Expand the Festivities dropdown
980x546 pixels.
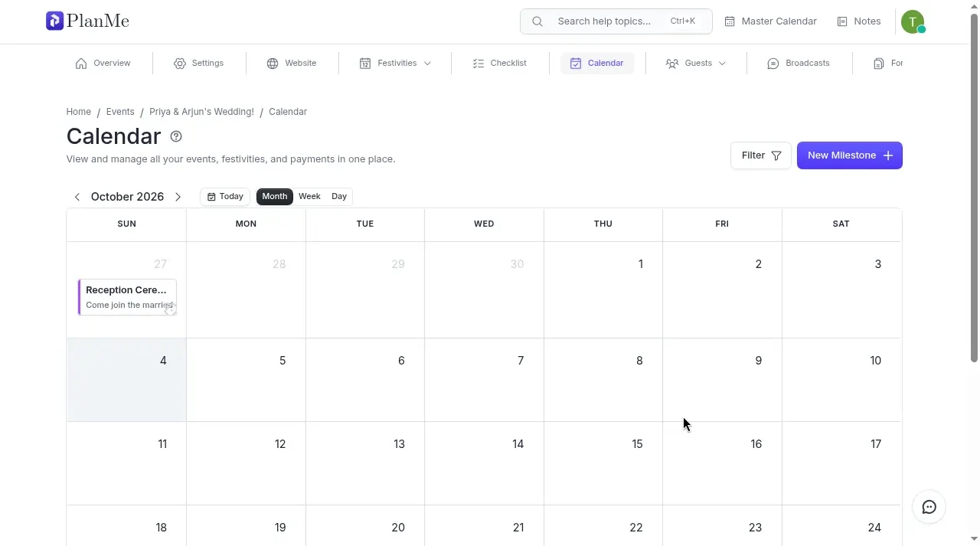click(x=395, y=64)
